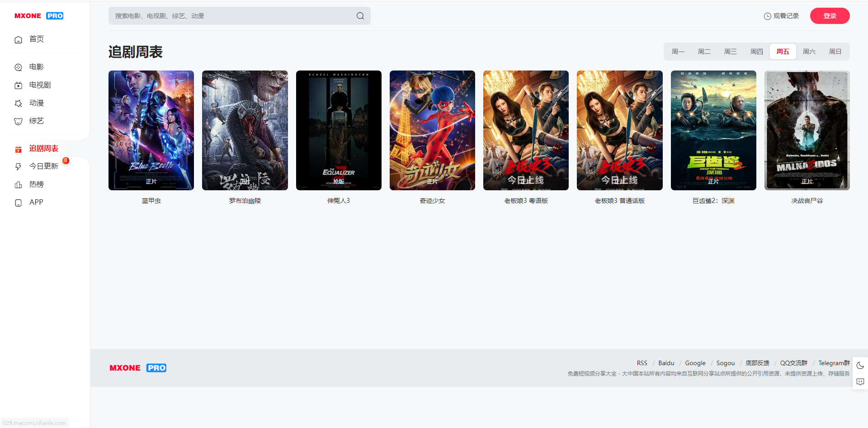Click the phone icon beside APP

[18, 203]
